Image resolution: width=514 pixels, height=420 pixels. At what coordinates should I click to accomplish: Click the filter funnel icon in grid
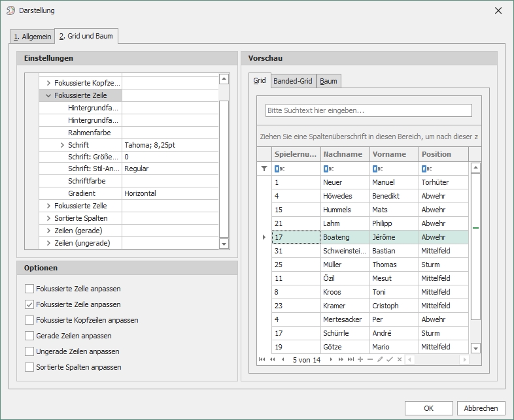pyautogui.click(x=264, y=169)
